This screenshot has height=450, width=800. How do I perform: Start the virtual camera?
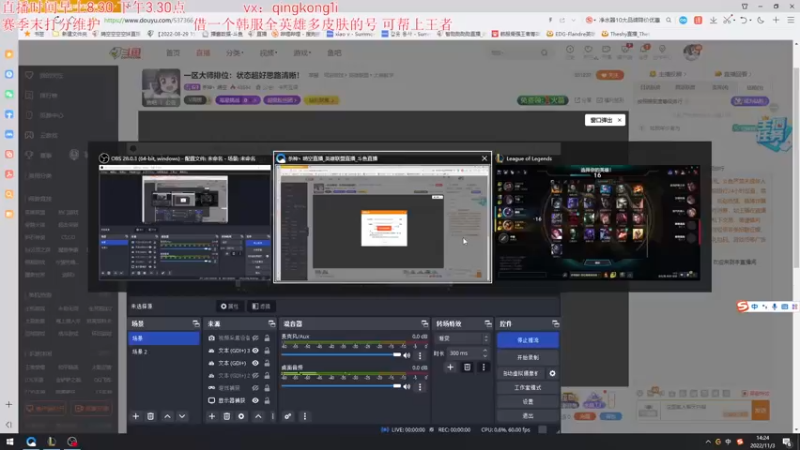[x=520, y=373]
